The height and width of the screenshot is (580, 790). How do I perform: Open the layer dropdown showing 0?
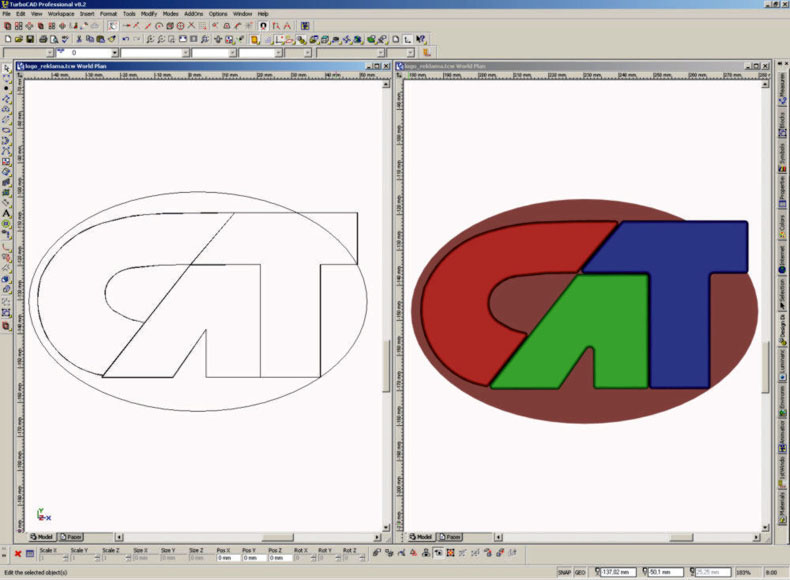[x=115, y=52]
